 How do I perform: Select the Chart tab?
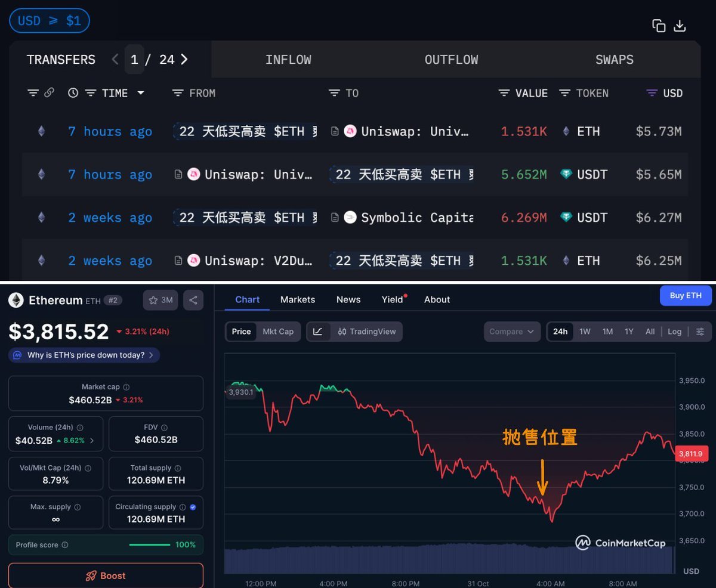pyautogui.click(x=247, y=299)
